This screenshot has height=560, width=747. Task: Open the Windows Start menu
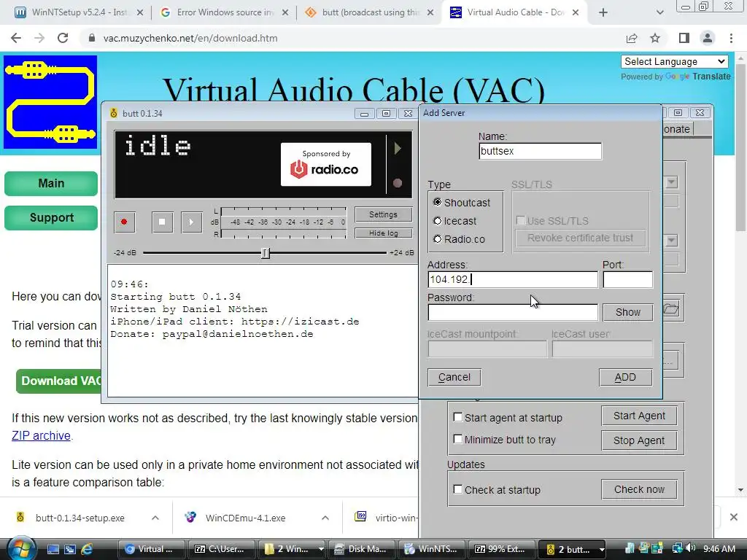click(21, 548)
